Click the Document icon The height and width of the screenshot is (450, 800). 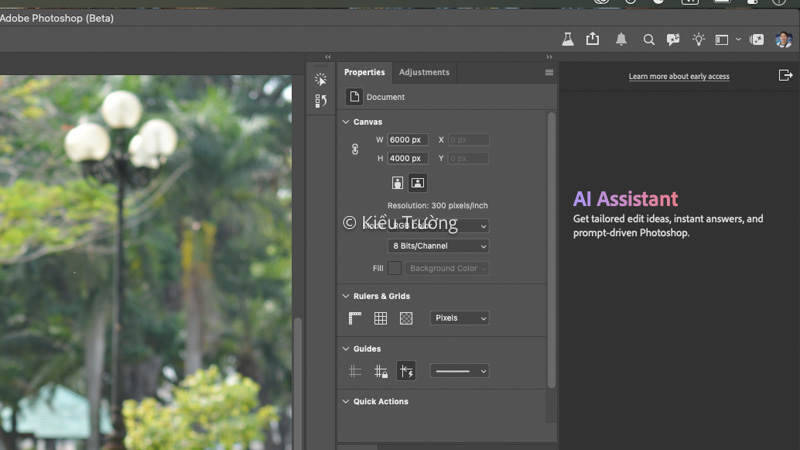(x=354, y=96)
